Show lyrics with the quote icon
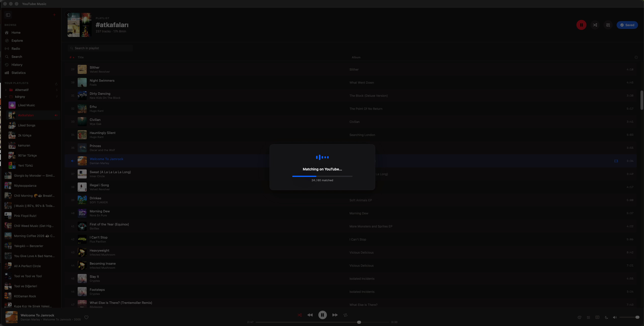 point(588,317)
